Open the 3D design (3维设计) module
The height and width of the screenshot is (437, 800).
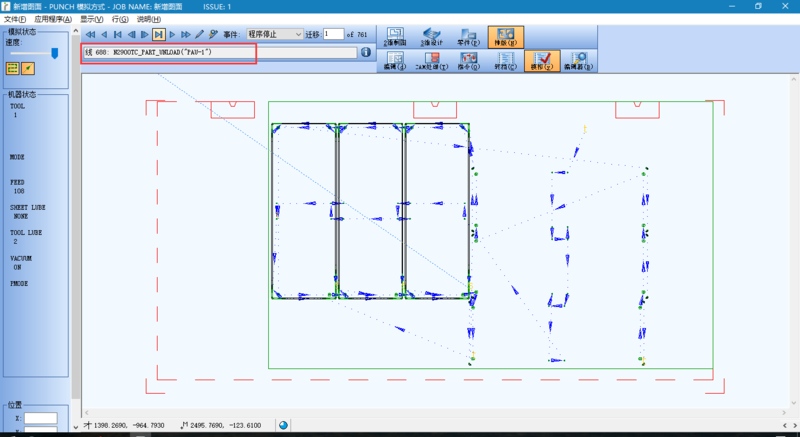431,37
